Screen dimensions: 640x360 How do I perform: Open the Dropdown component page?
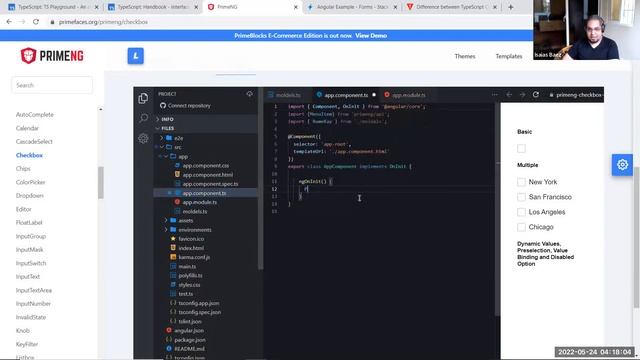click(30, 196)
